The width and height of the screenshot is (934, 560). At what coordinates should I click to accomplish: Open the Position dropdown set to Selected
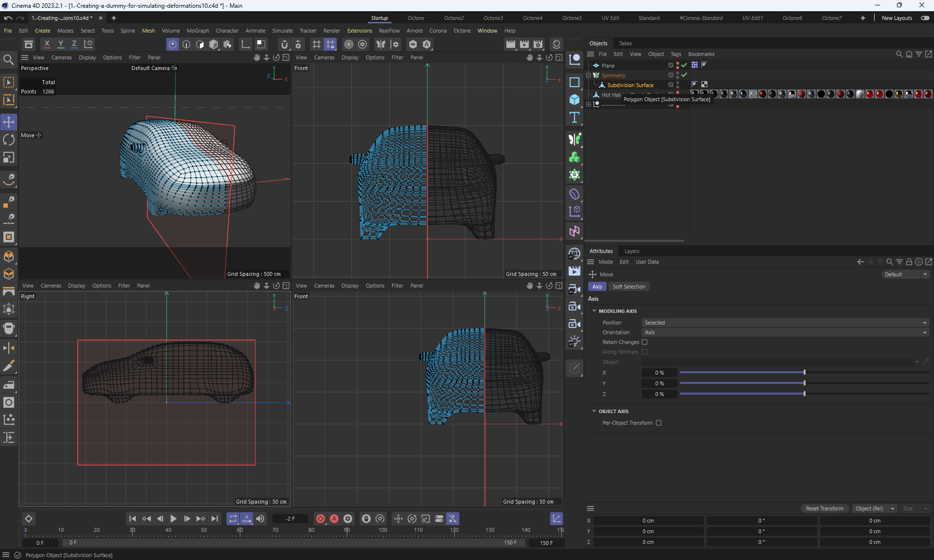tap(785, 323)
